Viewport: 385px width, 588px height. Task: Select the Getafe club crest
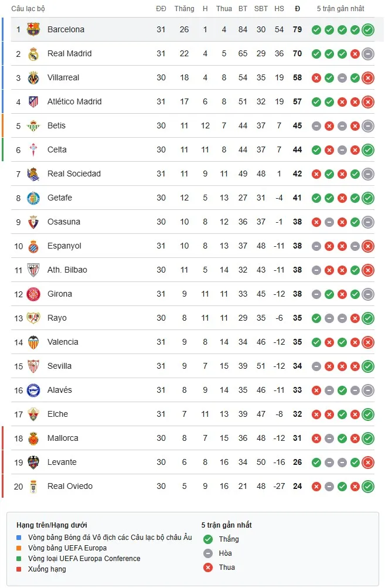click(x=34, y=198)
